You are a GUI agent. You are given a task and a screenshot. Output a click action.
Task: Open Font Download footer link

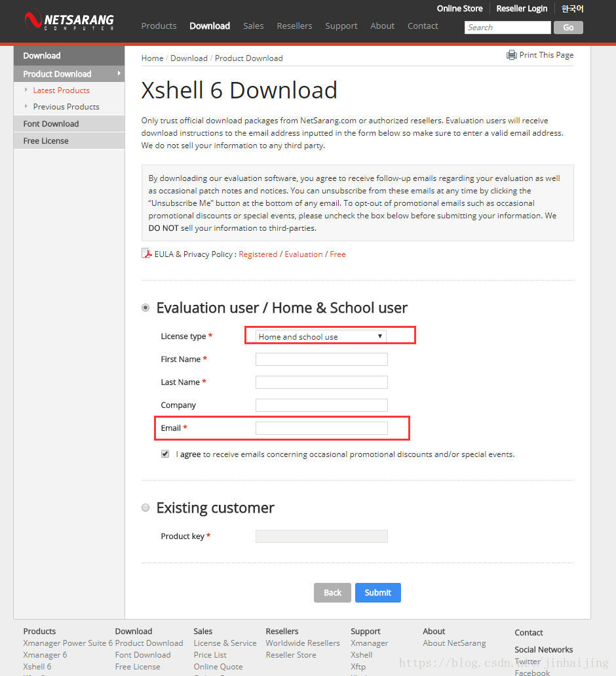[143, 655]
